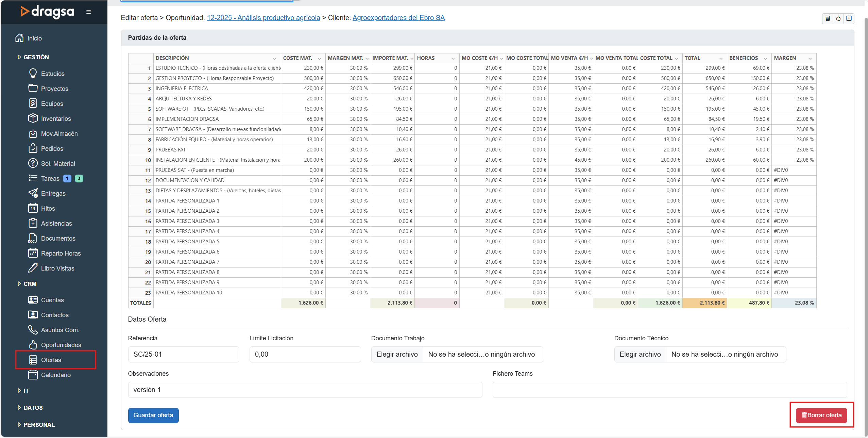The height and width of the screenshot is (438, 868).
Task: Open the TOTAL column filter dropdown
Action: [721, 59]
